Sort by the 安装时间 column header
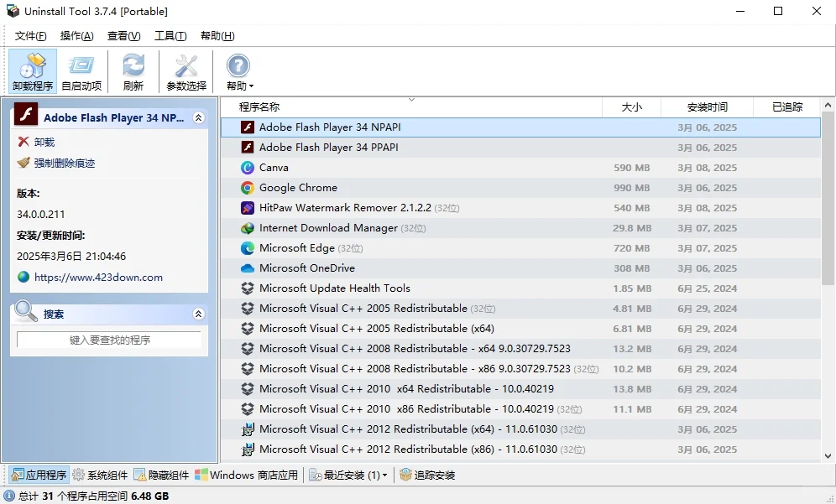 tap(707, 107)
